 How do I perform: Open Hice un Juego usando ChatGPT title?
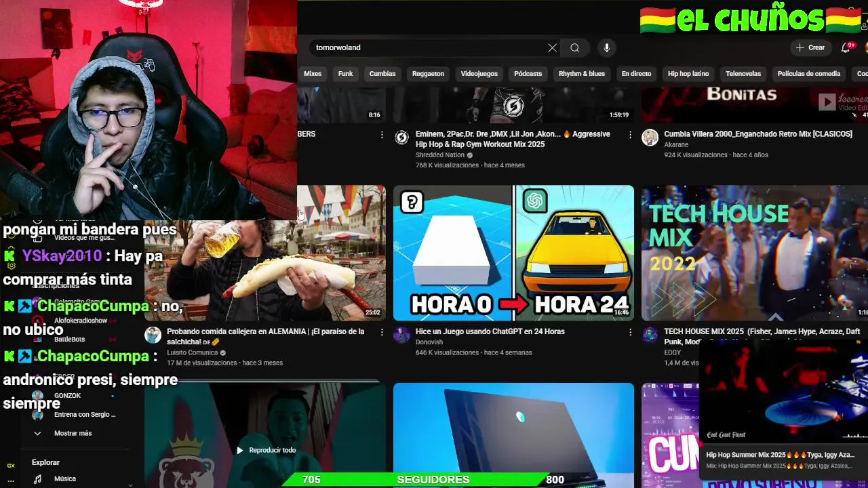tap(490, 331)
